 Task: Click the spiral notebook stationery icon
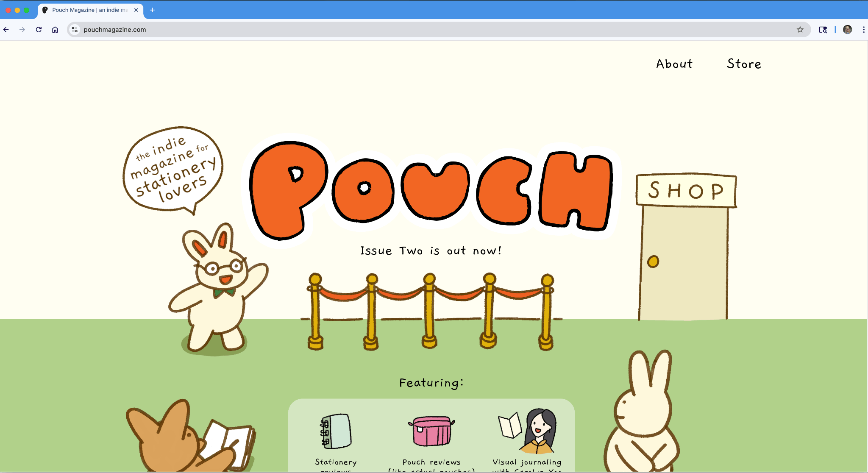[x=336, y=431]
